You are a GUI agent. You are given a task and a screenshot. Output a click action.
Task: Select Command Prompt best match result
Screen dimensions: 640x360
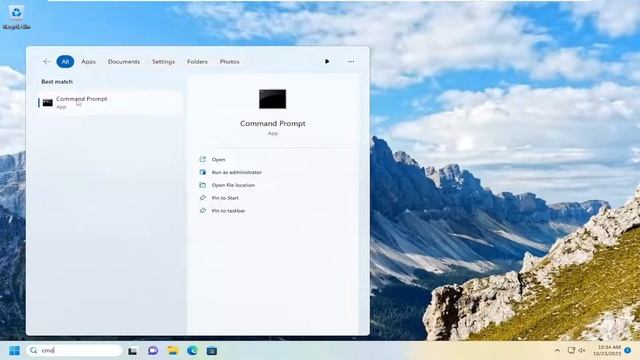click(x=110, y=102)
